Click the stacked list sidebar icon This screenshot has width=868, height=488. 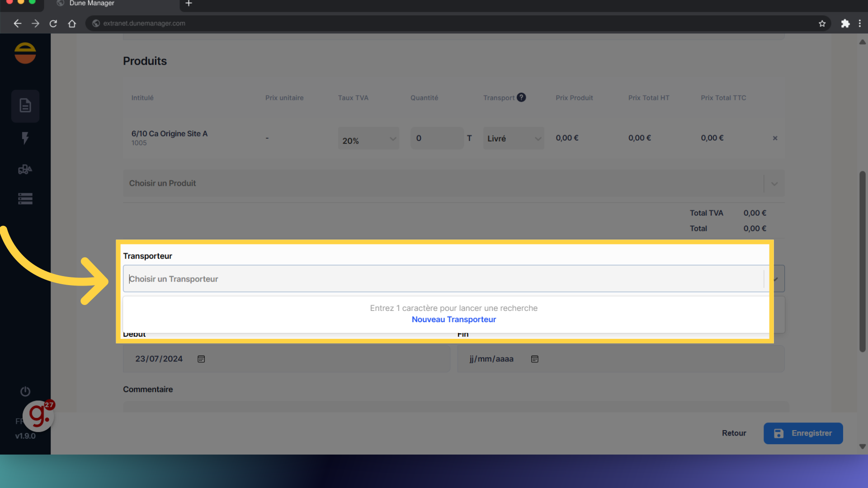pyautogui.click(x=25, y=199)
